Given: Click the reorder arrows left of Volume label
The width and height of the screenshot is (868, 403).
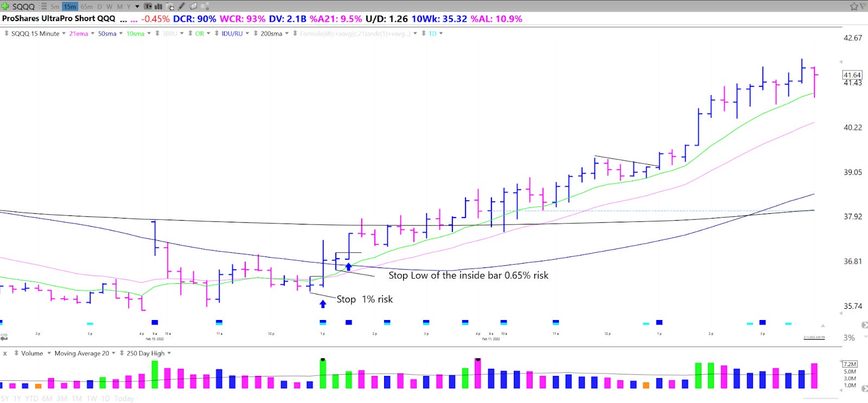Looking at the screenshot, I should [16, 353].
